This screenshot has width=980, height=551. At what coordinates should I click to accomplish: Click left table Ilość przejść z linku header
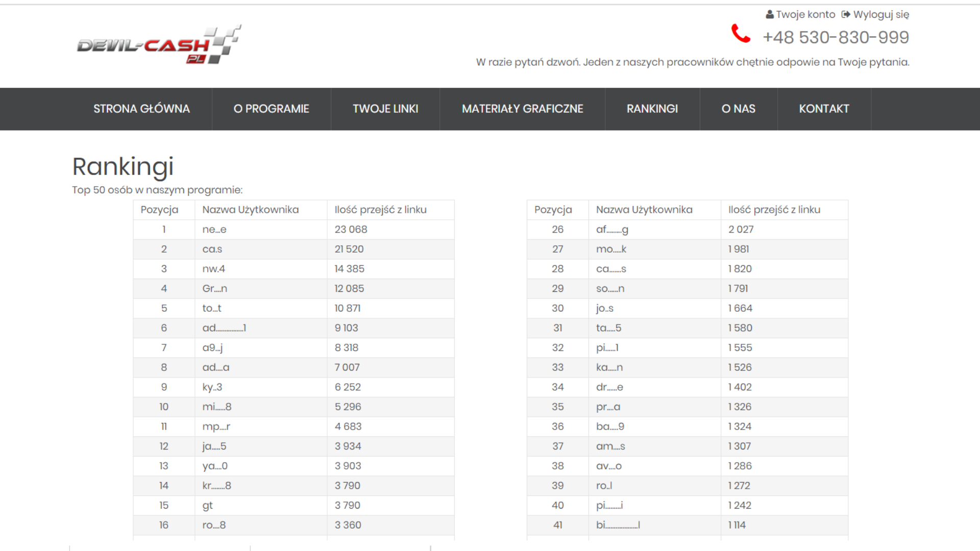[380, 210]
